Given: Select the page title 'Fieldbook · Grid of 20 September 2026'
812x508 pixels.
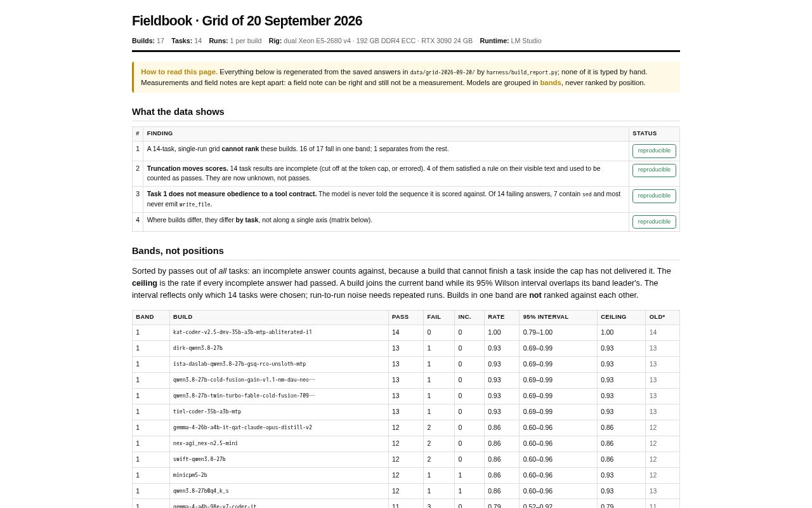Looking at the screenshot, I should pos(247,21).
